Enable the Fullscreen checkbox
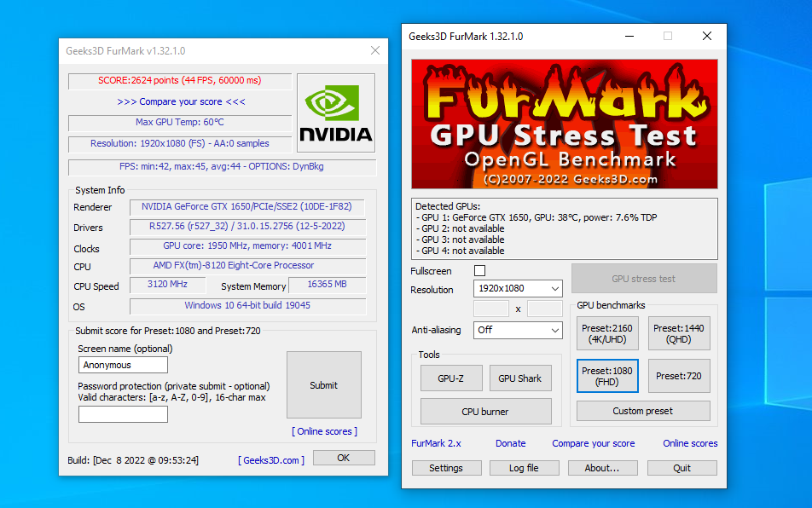The width and height of the screenshot is (812, 508). (x=479, y=270)
